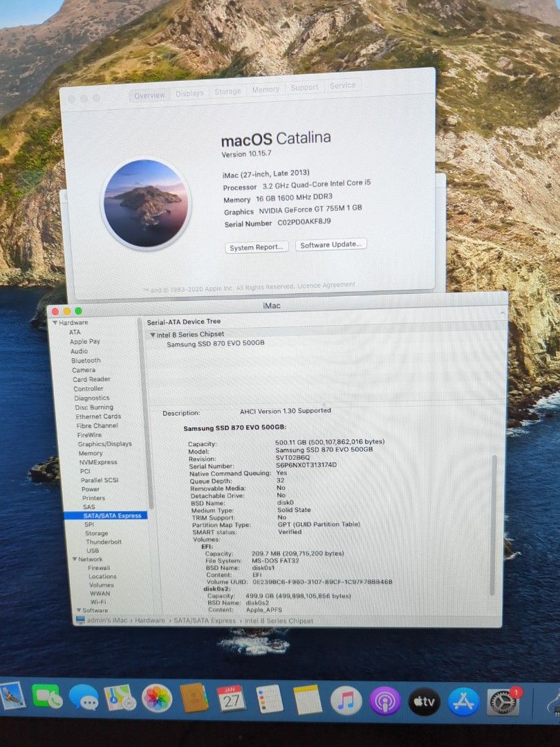
Task: Collapse the Software section in sidebar
Action: pyautogui.click(x=79, y=610)
